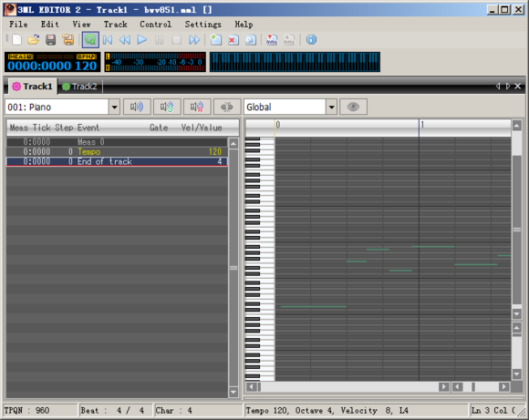
Task: Toggle the eye visibility button next to Global
Action: point(353,108)
